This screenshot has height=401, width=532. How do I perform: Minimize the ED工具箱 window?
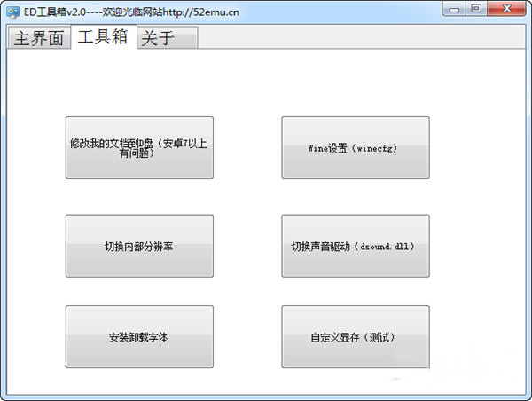click(458, 9)
